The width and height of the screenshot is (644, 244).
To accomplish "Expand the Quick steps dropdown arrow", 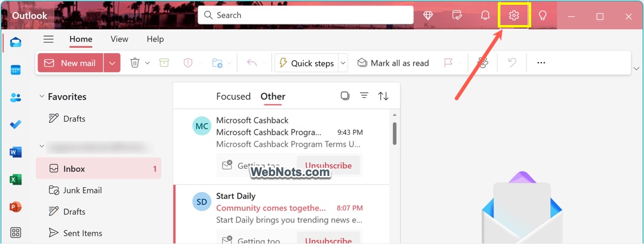I will [x=343, y=63].
